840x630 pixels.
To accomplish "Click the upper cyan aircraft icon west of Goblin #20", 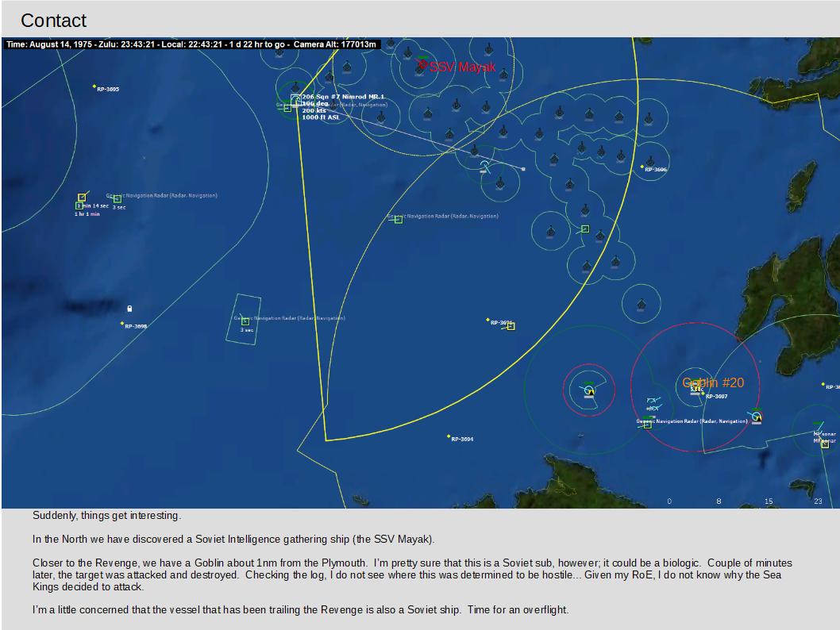I will point(653,400).
